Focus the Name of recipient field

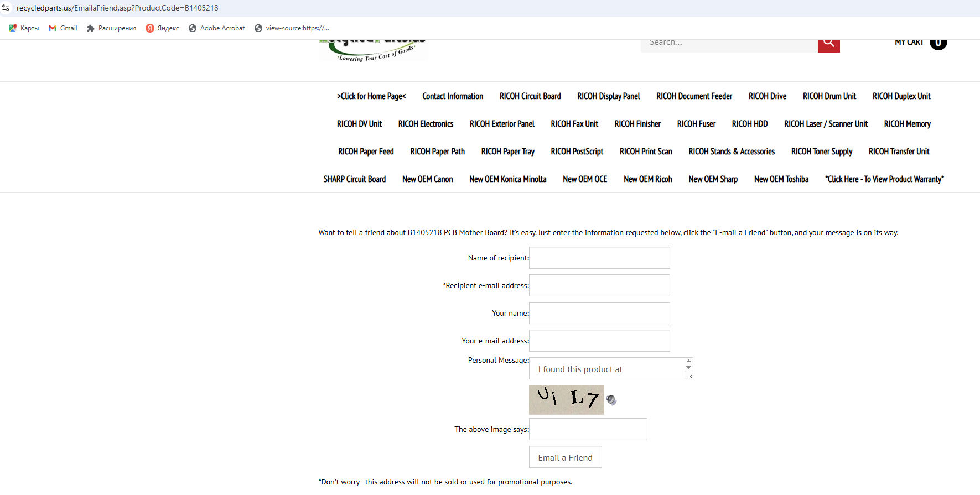pos(599,258)
